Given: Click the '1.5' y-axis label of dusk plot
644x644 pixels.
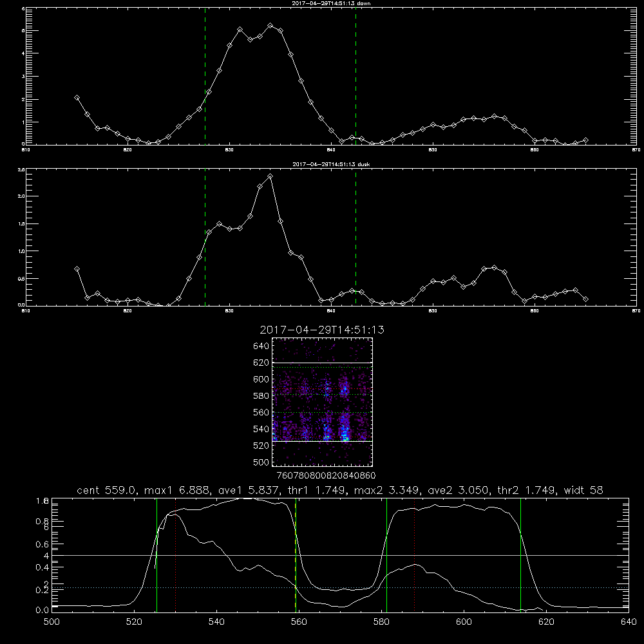Looking at the screenshot, I should pyautogui.click(x=21, y=223).
